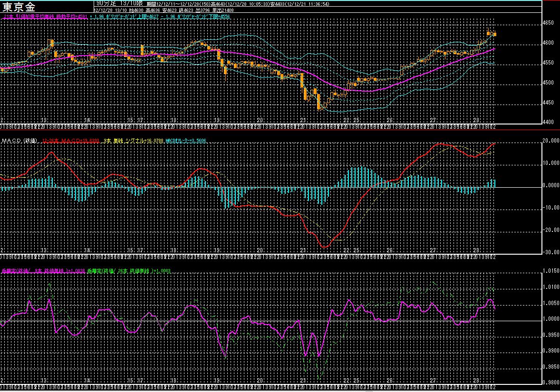Viewport: 560px width, 392px height.
Task: Click the 期間12/12/11～12/12/28(150) period text
Action: pos(179,4)
